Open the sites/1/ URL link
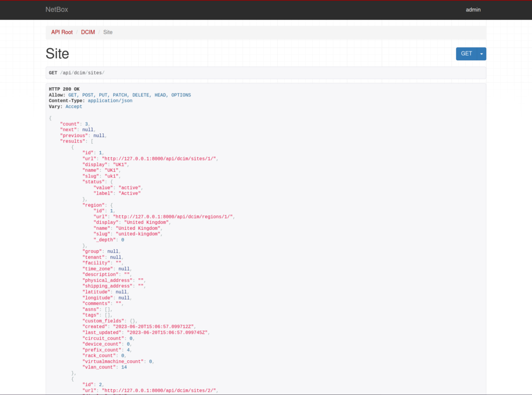Viewport: 532px width, 395px height. point(159,158)
